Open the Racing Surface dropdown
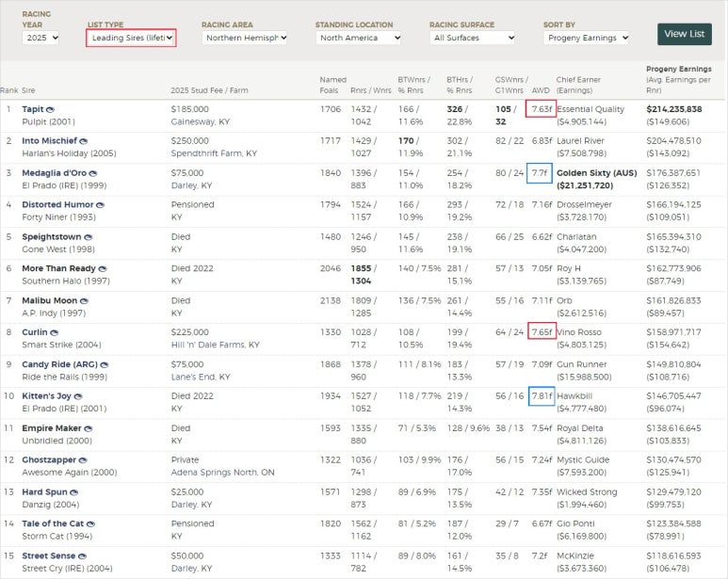This screenshot has width=728, height=579. coord(473,38)
